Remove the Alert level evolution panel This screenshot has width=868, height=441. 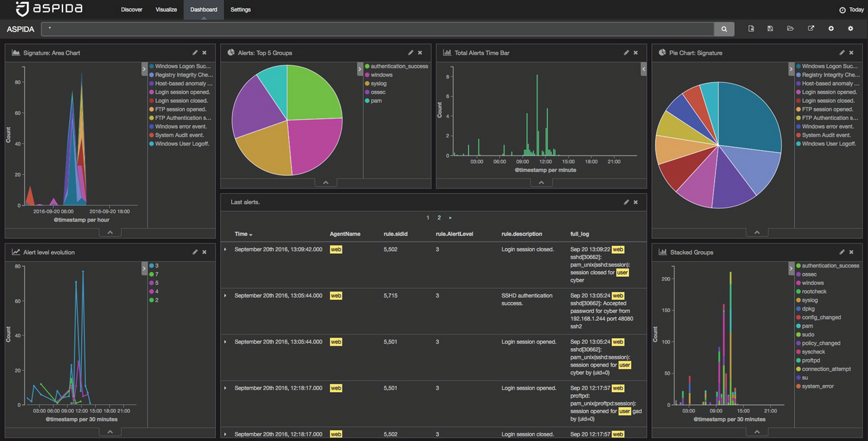tap(204, 252)
